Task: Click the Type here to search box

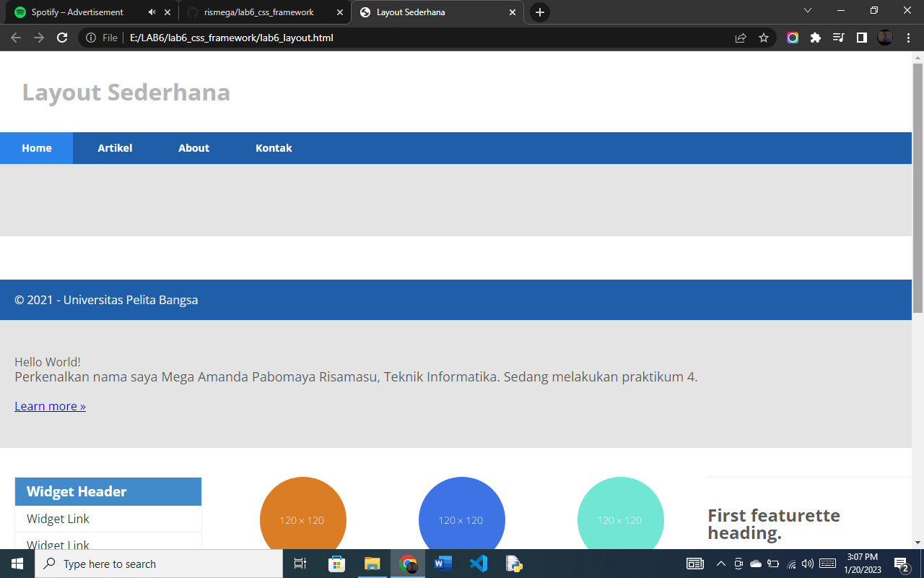Action: click(144, 564)
